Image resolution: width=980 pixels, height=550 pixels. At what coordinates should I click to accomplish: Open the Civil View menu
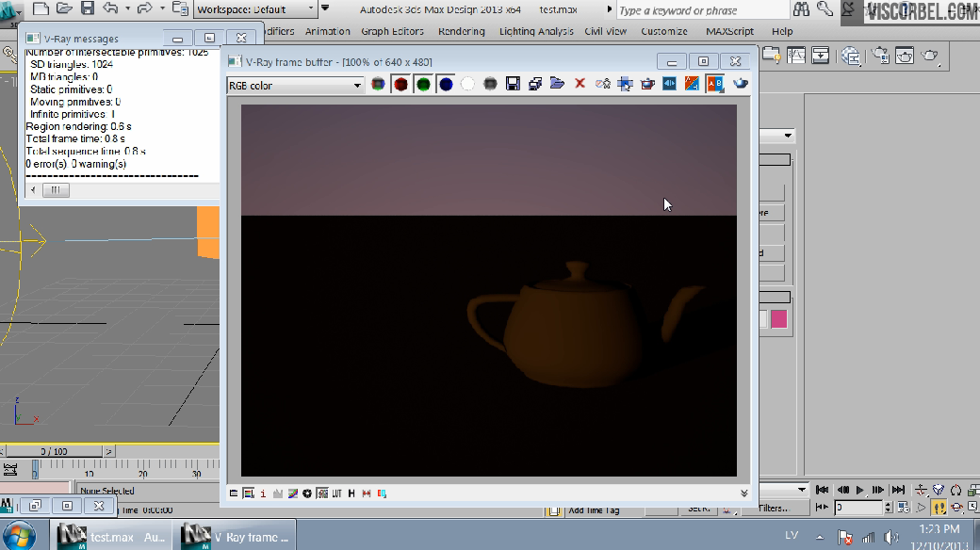tap(606, 31)
